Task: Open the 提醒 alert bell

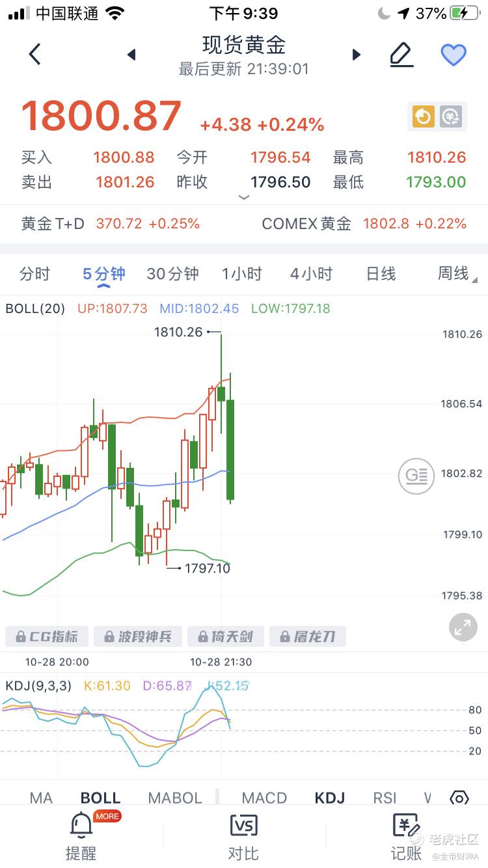Action: coord(81,836)
